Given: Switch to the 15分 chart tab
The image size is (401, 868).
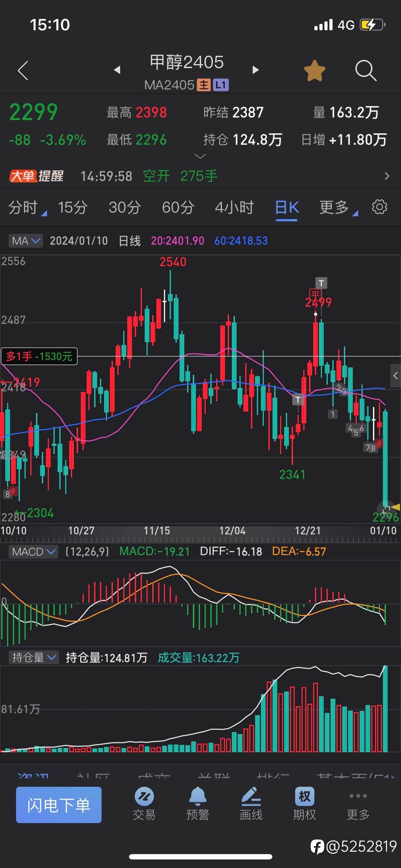Looking at the screenshot, I should click(73, 207).
